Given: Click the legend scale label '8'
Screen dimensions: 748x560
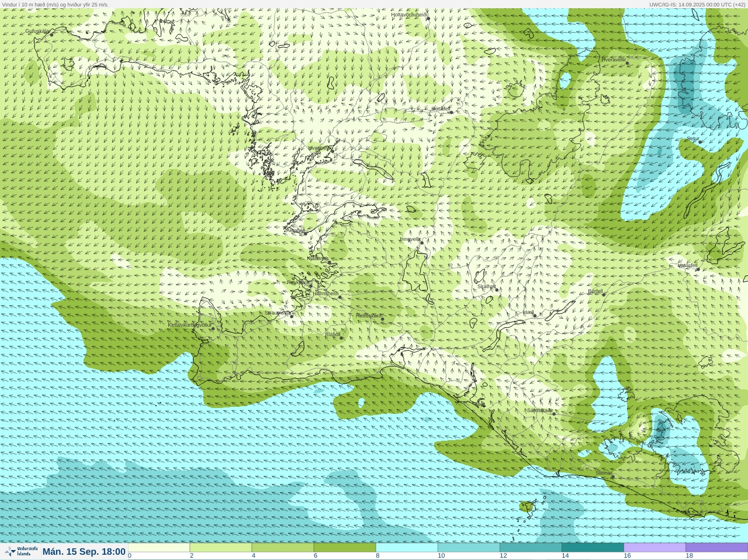Looking at the screenshot, I should point(378,556).
